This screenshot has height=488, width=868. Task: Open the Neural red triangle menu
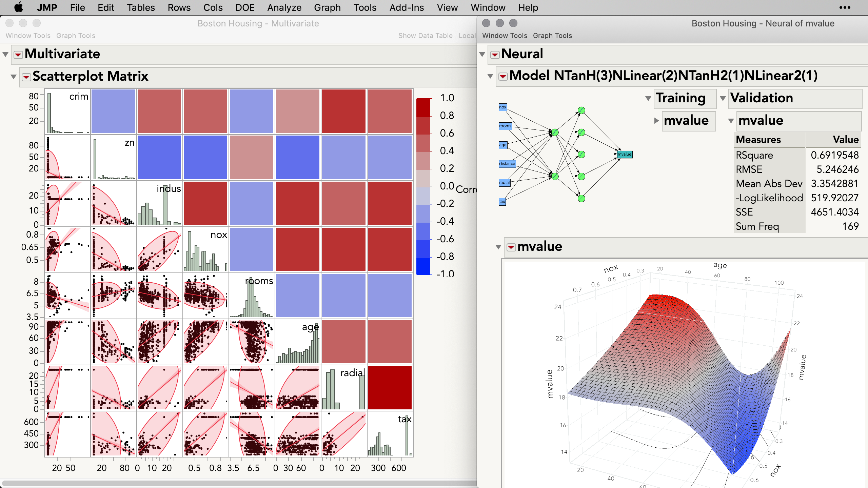pos(495,54)
